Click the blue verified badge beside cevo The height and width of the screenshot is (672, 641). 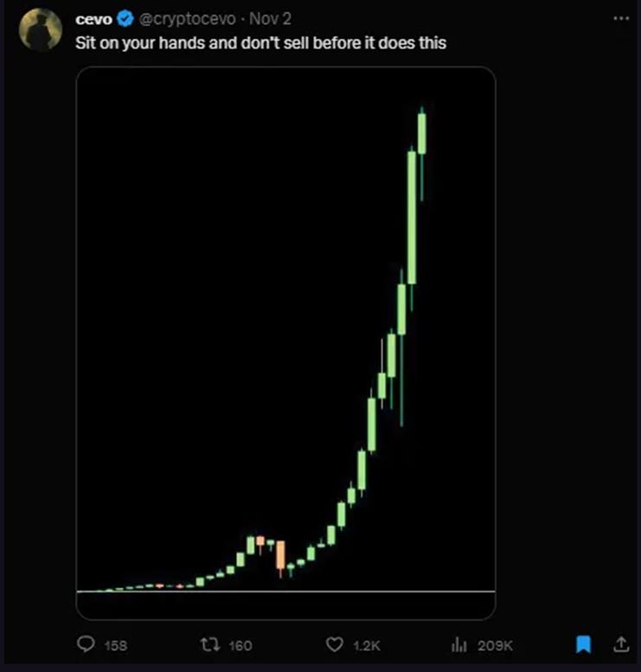click(125, 19)
